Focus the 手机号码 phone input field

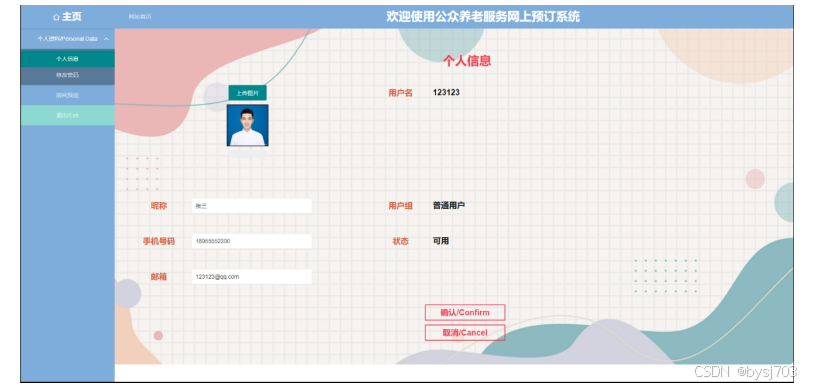[251, 241]
